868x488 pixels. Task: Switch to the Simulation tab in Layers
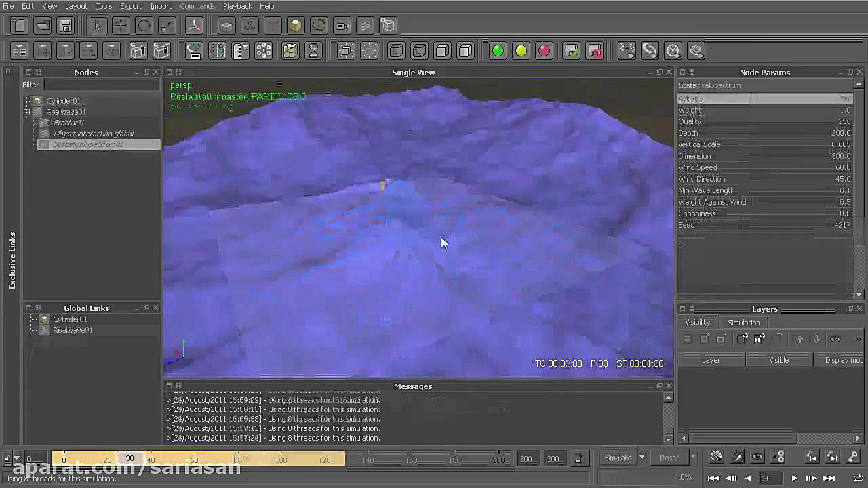pyautogui.click(x=744, y=323)
